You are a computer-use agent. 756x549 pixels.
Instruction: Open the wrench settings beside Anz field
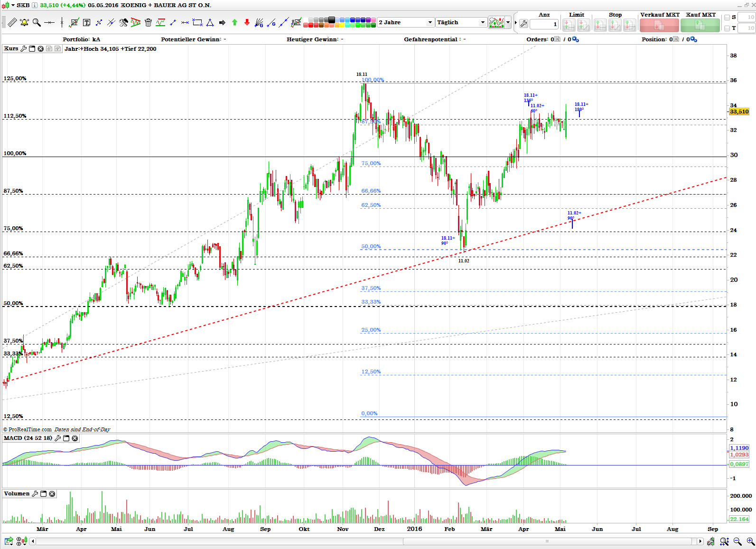point(523,23)
